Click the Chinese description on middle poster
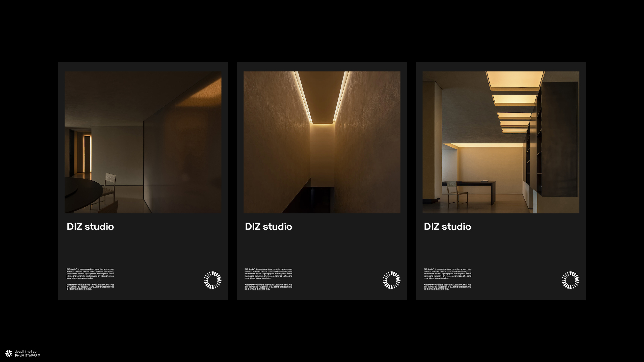Viewport: 644px width, 362px height. (268, 287)
